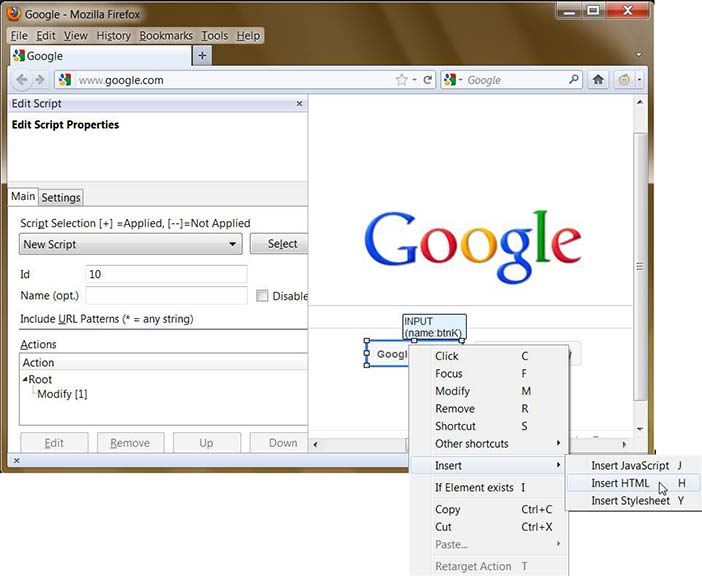Open the View menu
Screen dimensions: 702x576
point(75,36)
